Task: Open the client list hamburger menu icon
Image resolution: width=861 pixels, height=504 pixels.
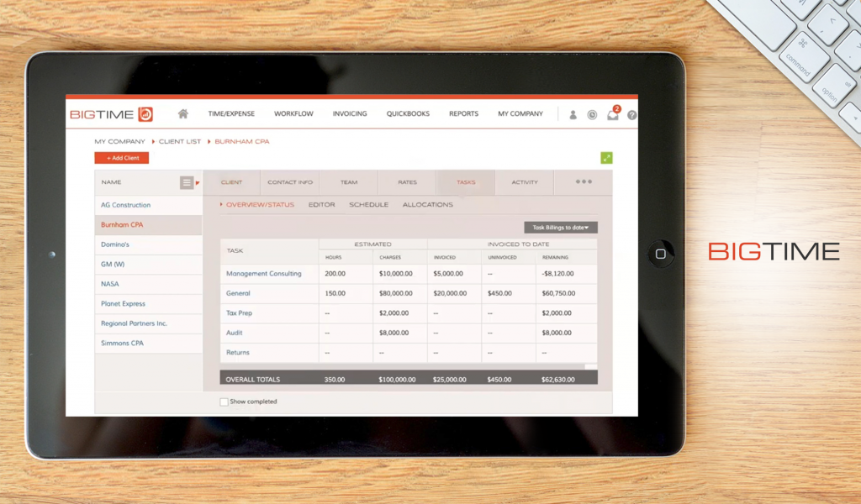Action: [187, 182]
